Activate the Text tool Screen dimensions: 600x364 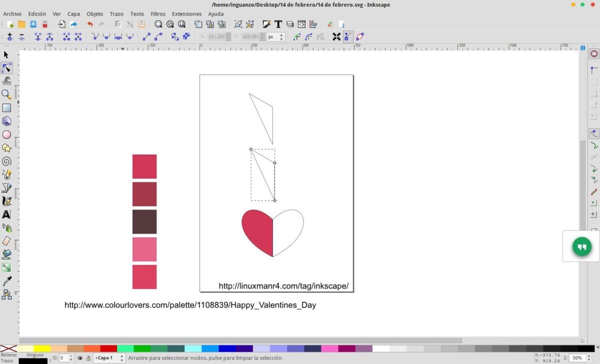pos(6,215)
